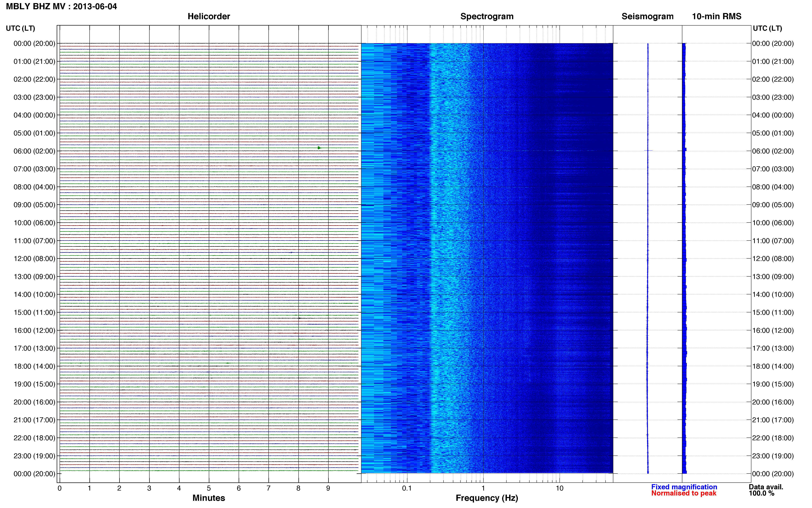
Task: Click 22:00 (18:00) label on the helicorder side
Action: (x=34, y=438)
